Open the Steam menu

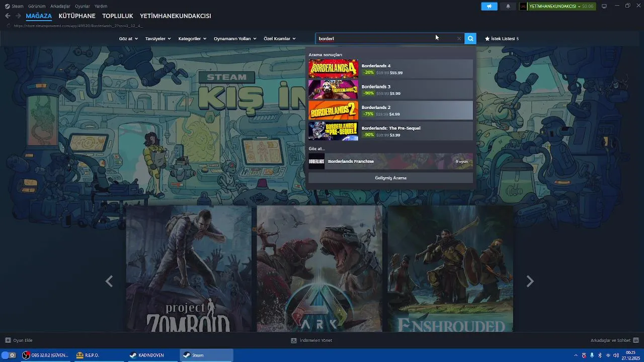[x=18, y=6]
